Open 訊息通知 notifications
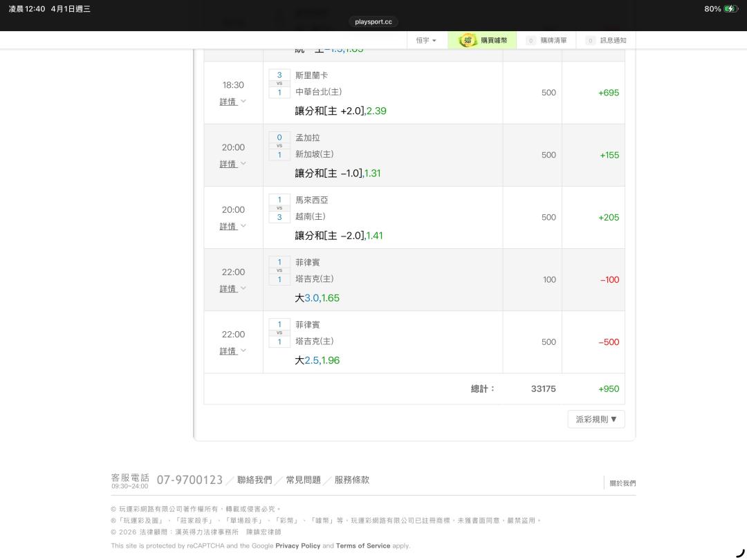Viewport: 747px width, 560px height. coord(613,41)
